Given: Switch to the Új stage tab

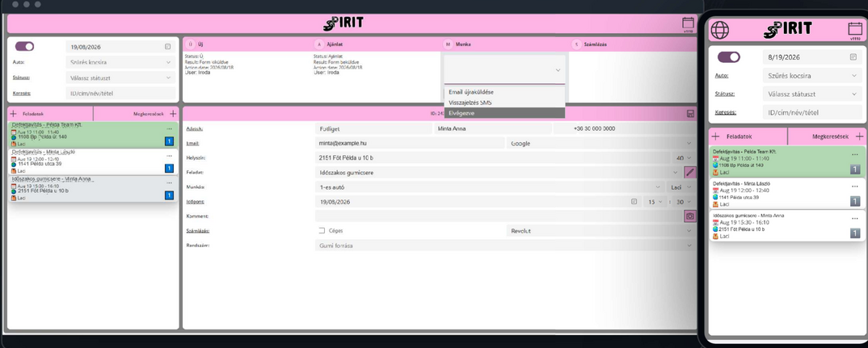Looking at the screenshot, I should 246,44.
